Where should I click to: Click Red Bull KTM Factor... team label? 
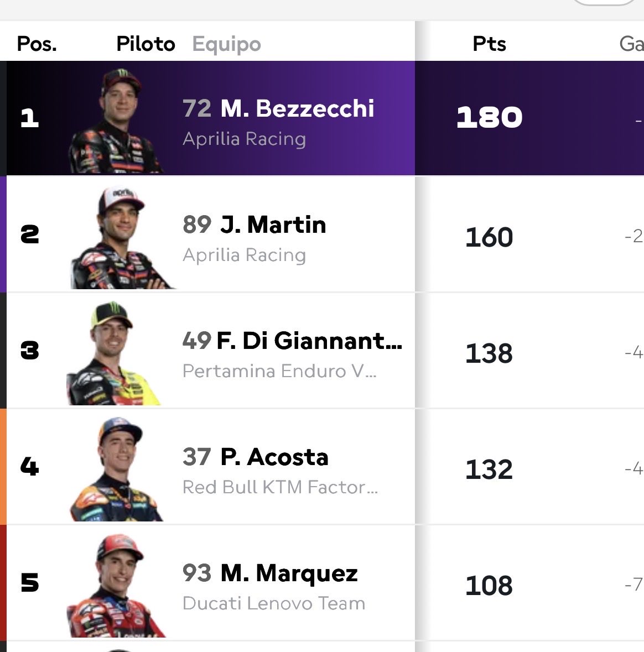281,487
